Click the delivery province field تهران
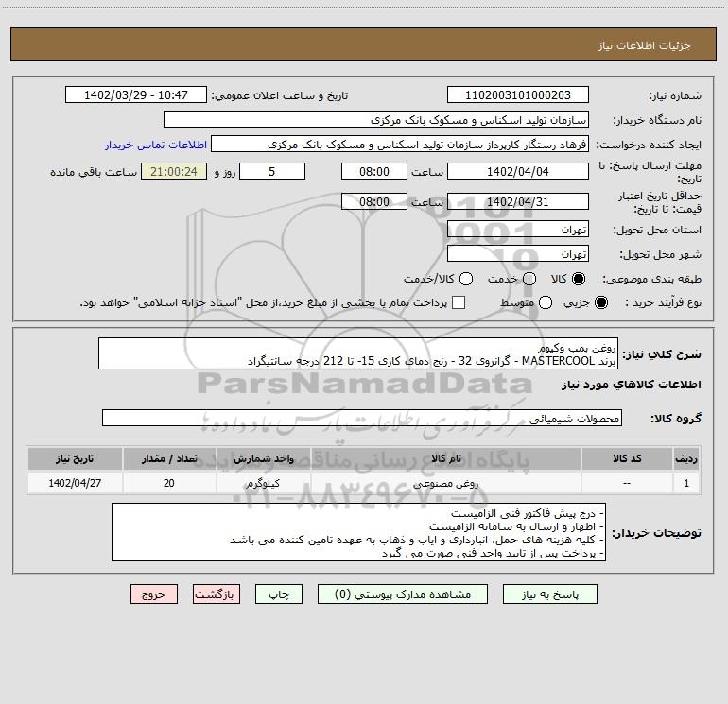The width and height of the screenshot is (728, 704). point(518,229)
